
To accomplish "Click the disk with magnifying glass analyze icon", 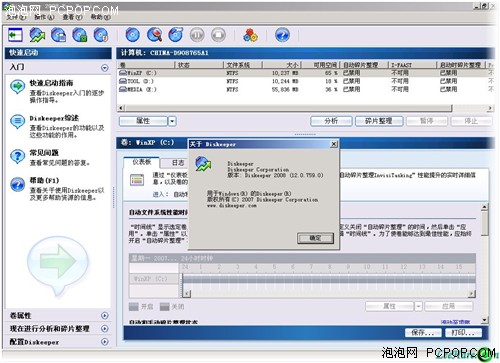I will pos(154,35).
